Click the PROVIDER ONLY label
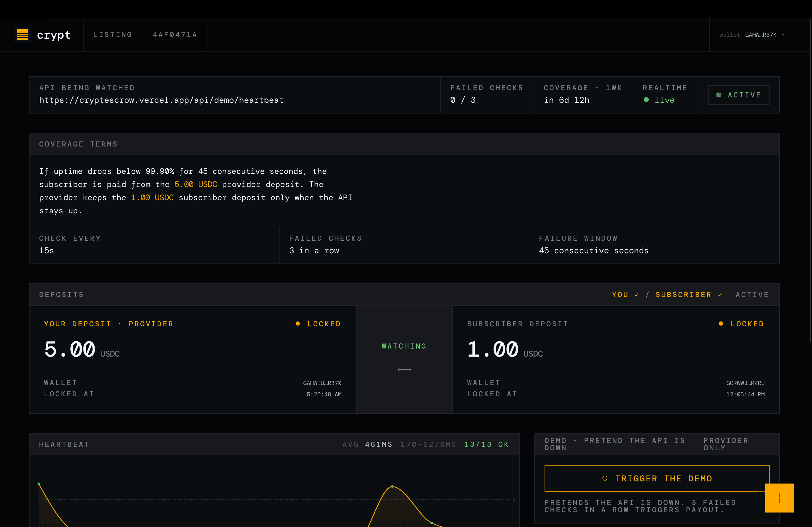 tap(726, 444)
